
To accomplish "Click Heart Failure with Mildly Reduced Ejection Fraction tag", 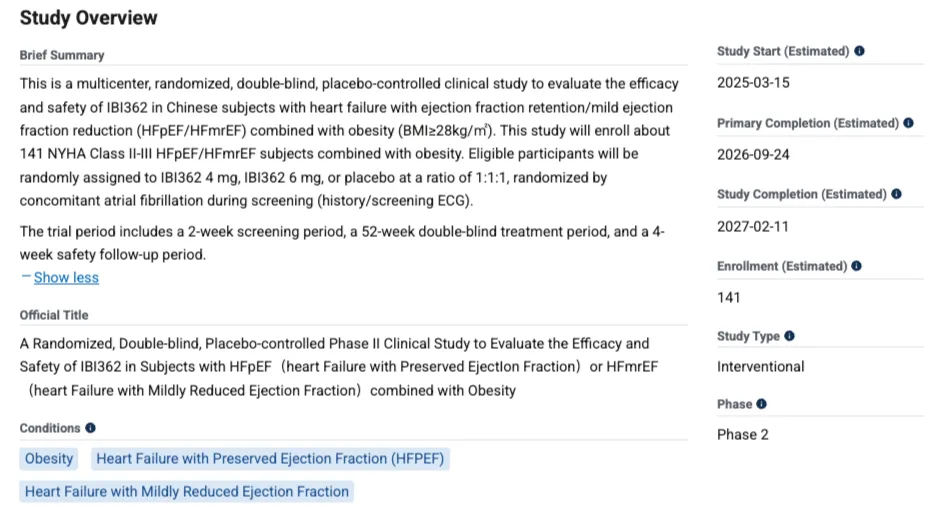I will [187, 491].
